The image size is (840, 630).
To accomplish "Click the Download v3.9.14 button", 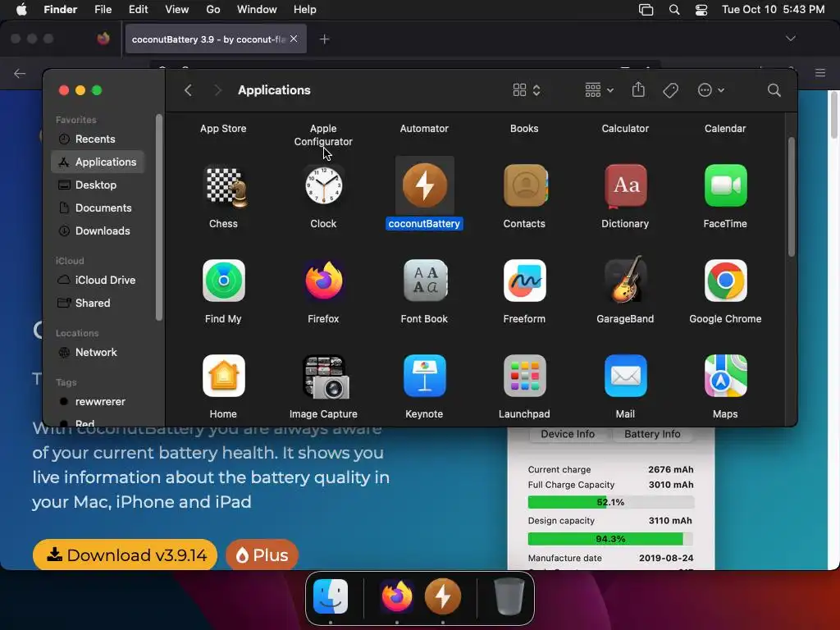I will 125,555.
